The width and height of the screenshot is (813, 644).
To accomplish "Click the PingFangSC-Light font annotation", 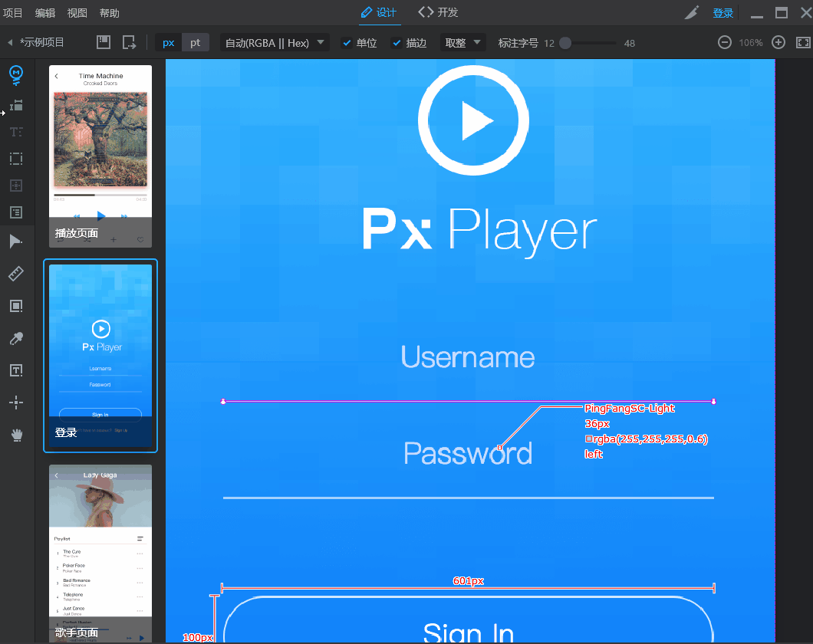I will 630,409.
